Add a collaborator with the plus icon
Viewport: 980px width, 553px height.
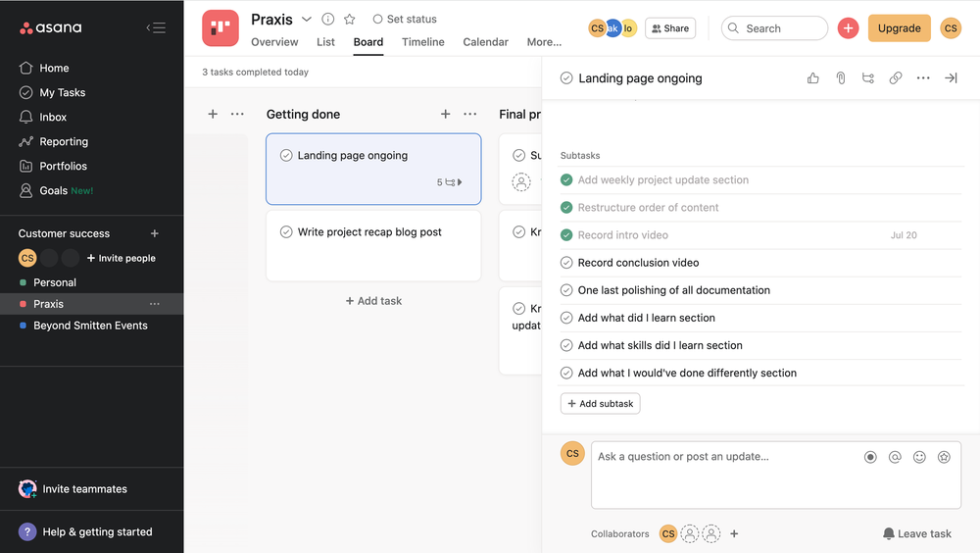pyautogui.click(x=734, y=533)
